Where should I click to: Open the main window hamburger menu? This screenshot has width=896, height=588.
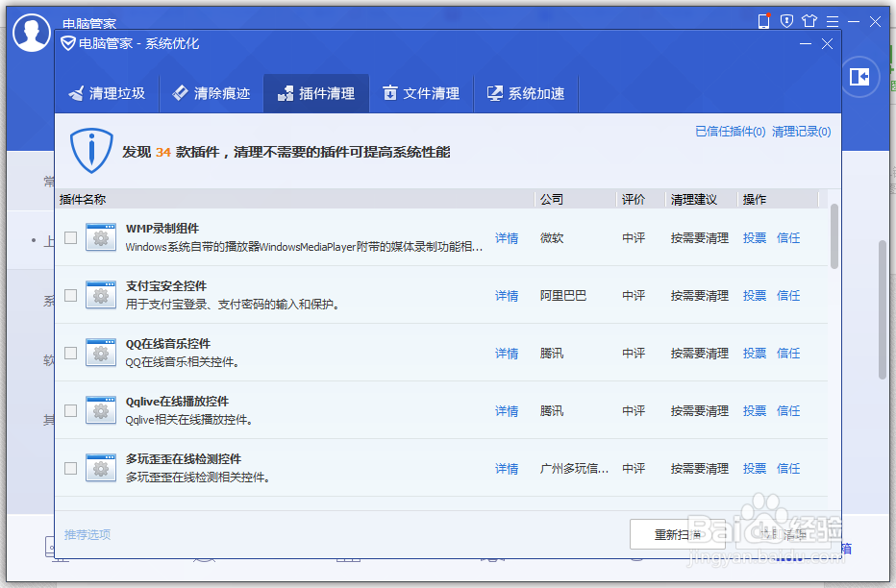[x=833, y=22]
